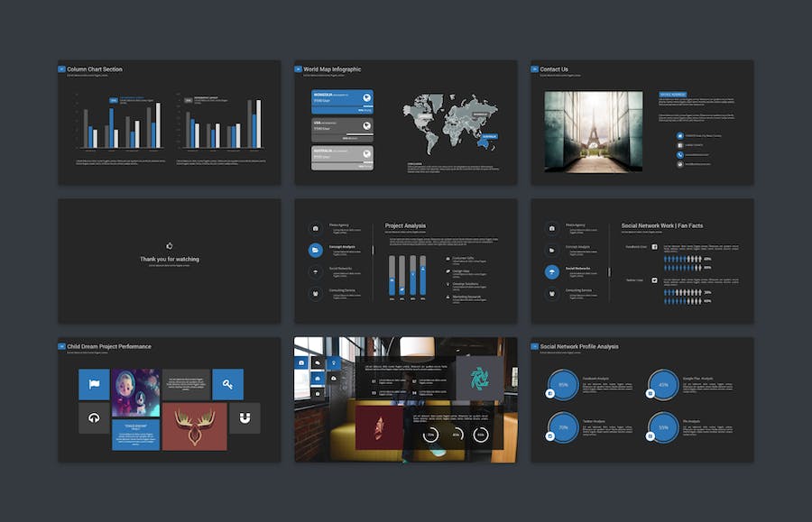Click the thumbs-up icon above Thank you for watching
The width and height of the screenshot is (812, 522).
pyautogui.click(x=169, y=245)
